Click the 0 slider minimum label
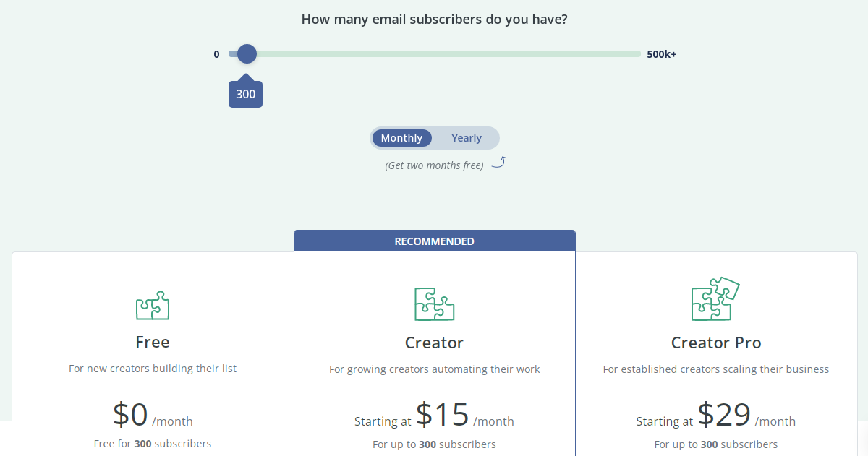This screenshot has height=456, width=868. (216, 54)
